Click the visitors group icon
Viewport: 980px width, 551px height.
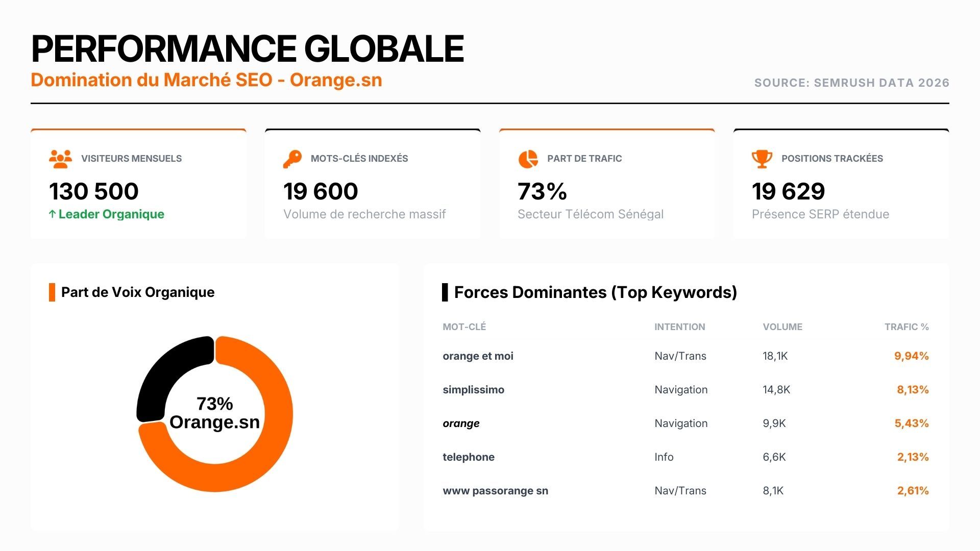(x=60, y=159)
